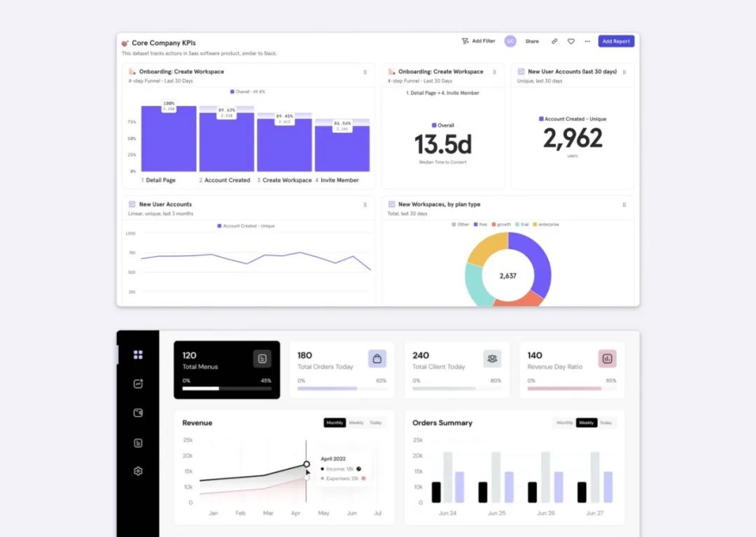This screenshot has height=537, width=756.
Task: Open the analytics chart icon in sidebar
Action: click(138, 384)
